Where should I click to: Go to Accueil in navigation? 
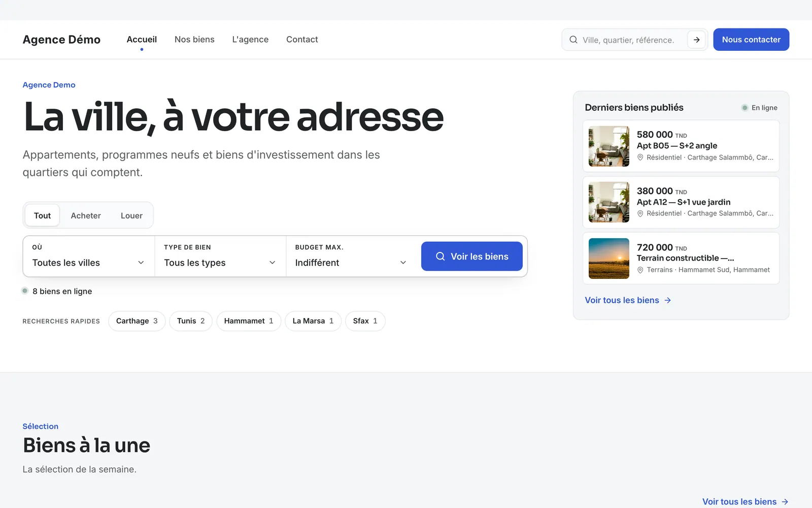142,40
